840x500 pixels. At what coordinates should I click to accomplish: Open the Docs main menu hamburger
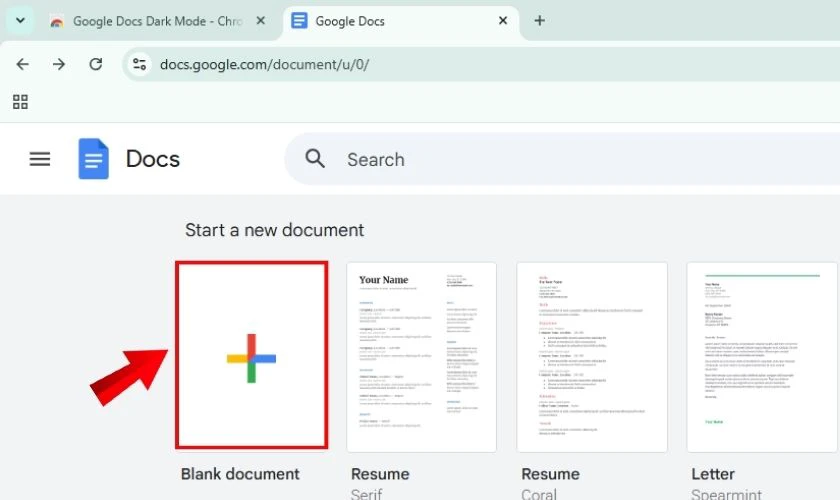(x=40, y=159)
